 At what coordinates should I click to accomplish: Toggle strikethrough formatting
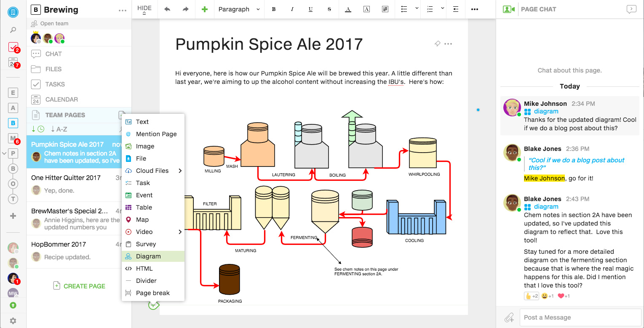[x=329, y=9]
